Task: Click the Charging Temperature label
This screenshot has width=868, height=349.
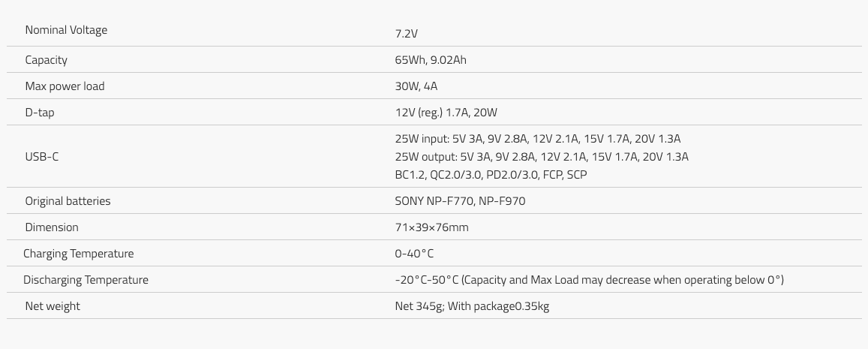Action: pos(79,254)
